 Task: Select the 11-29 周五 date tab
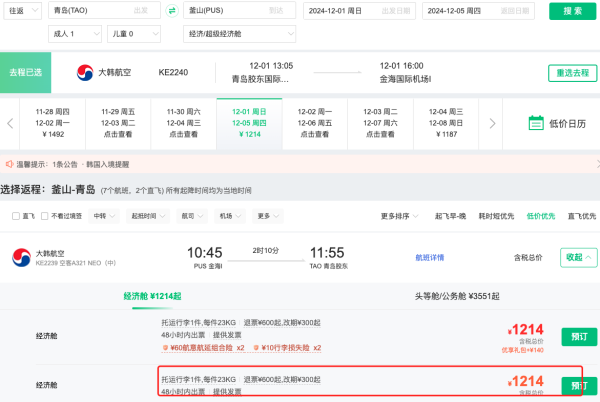tap(118, 123)
